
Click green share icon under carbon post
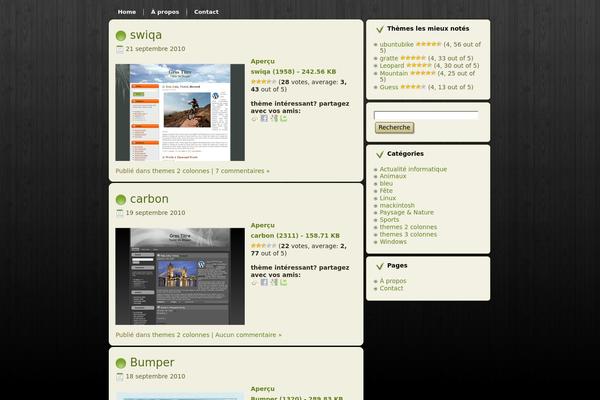(284, 282)
